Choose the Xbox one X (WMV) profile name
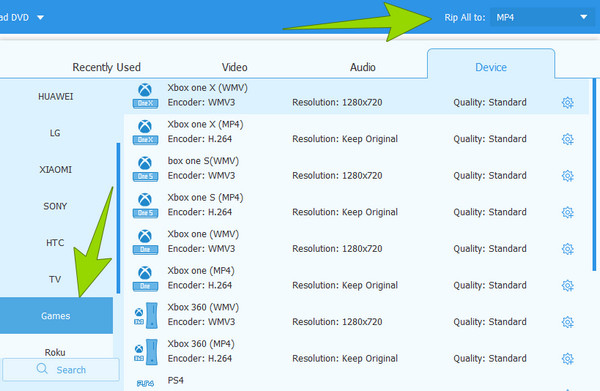This screenshot has width=600, height=391. pos(207,88)
